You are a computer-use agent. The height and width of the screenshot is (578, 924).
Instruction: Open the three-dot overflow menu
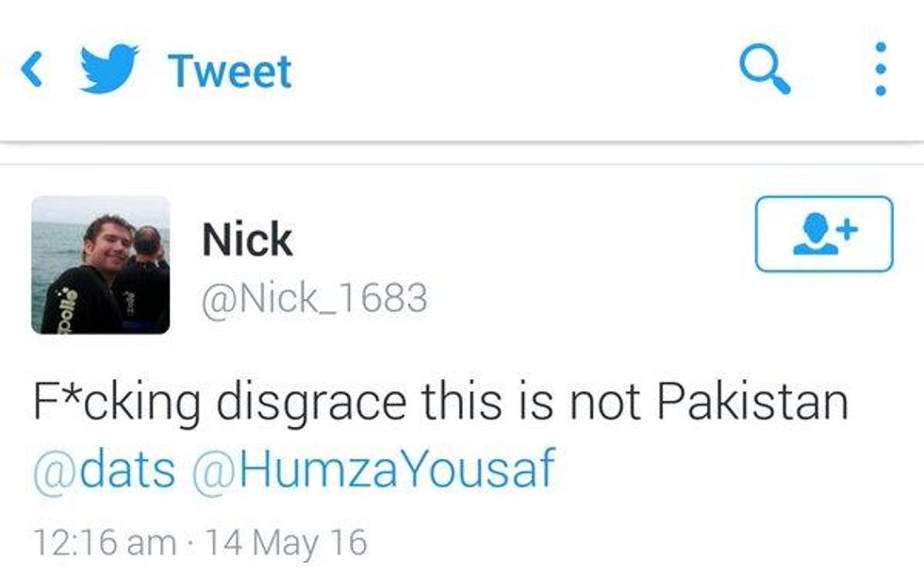881,69
